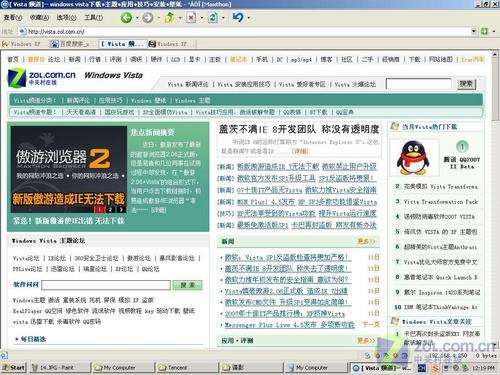The image size is (500, 375).
Task: Click the green Go button beside the address bar
Action: pos(484,31)
